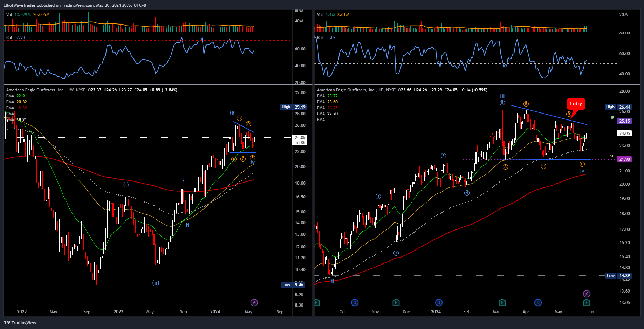Select orange circled B on weekly chart
The image size is (644, 329).
[x=239, y=118]
